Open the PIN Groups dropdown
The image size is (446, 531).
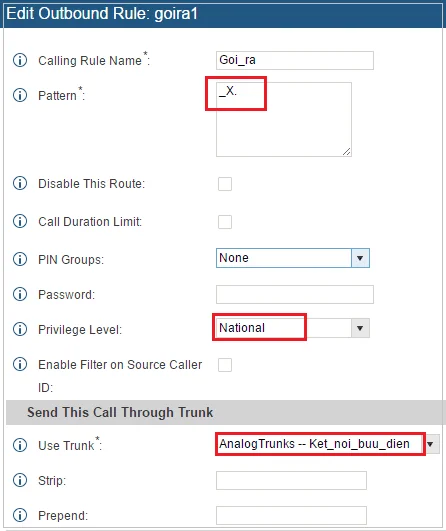point(293,258)
